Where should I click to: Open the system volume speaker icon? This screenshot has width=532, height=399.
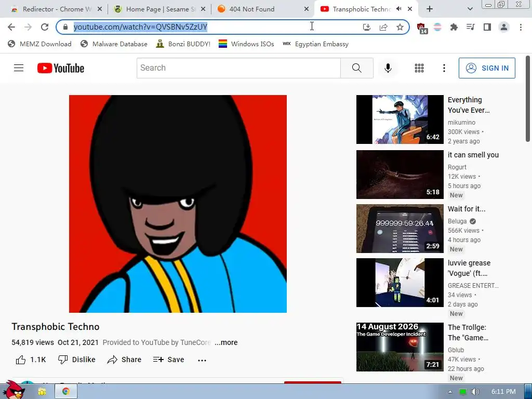pyautogui.click(x=475, y=392)
